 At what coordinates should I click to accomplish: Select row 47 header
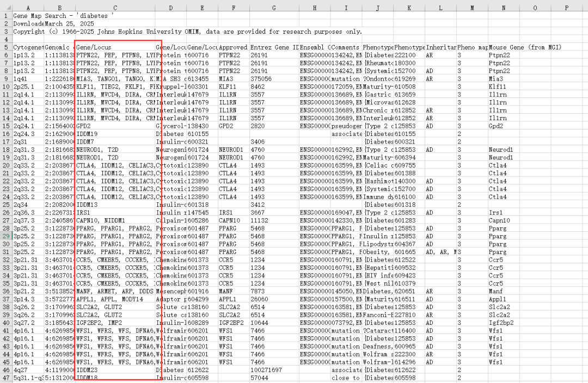[5, 378]
